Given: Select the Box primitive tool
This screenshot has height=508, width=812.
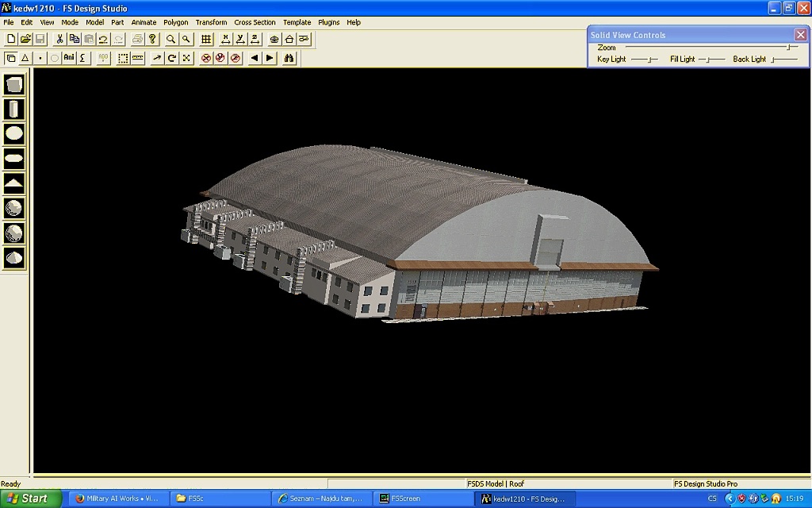Looking at the screenshot, I should click(14, 85).
